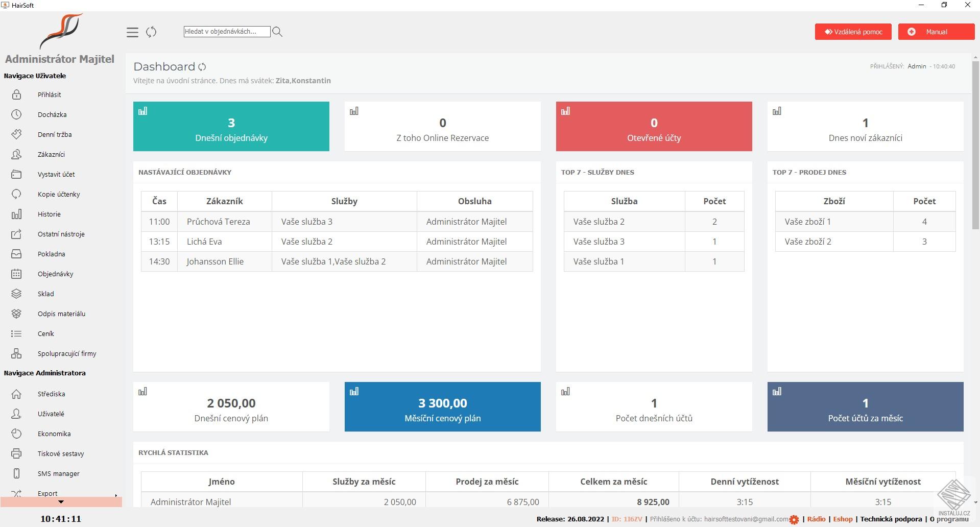Image resolution: width=980 pixels, height=527 pixels.
Task: Click the icon for Kopie účtenky
Action: coord(16,194)
